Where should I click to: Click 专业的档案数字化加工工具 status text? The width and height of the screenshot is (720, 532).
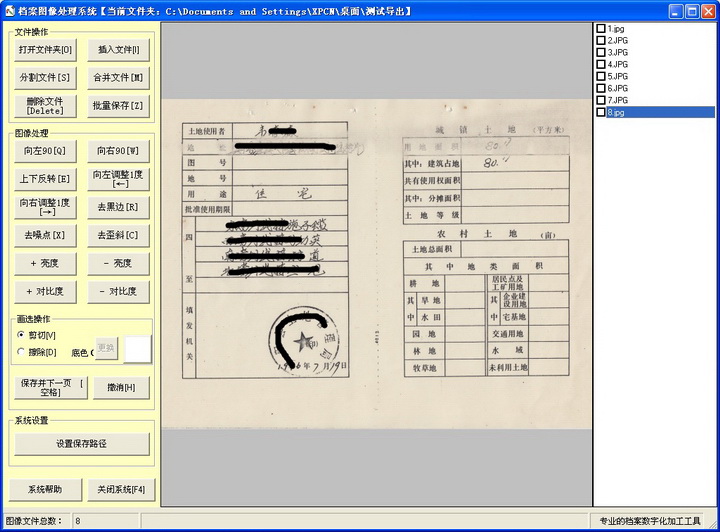pos(650,521)
